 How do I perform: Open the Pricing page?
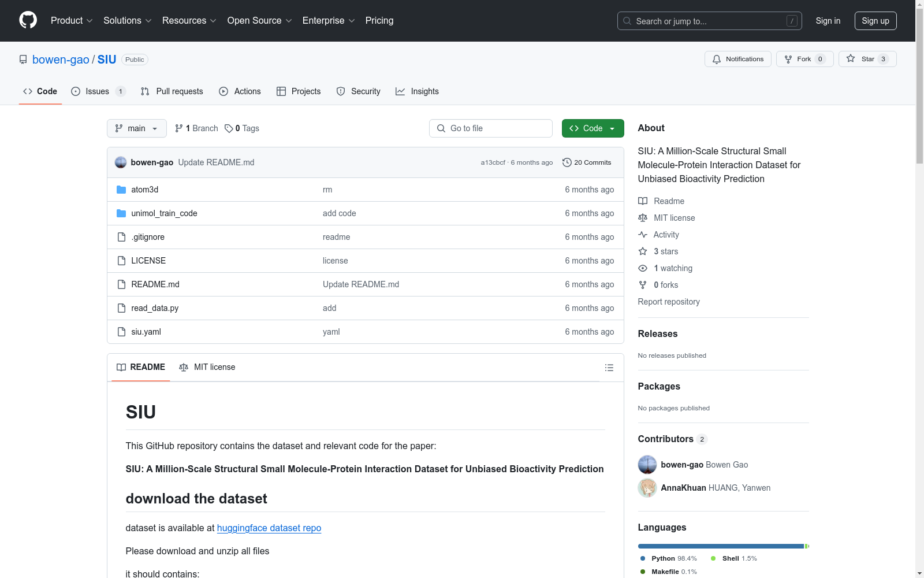[x=379, y=21]
